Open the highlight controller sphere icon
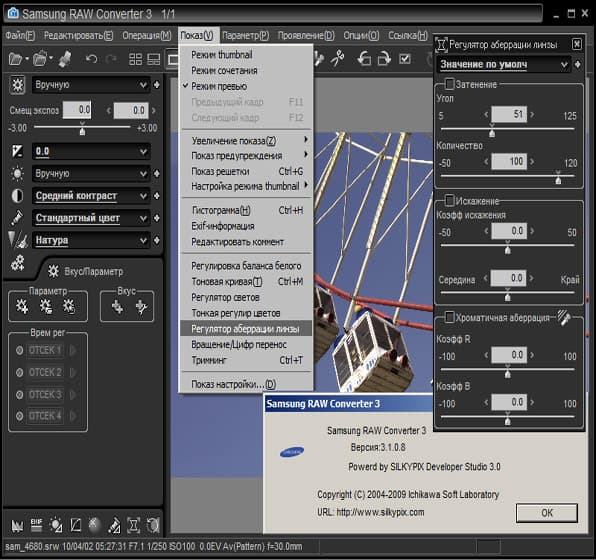The width and height of the screenshot is (596, 560). coord(95,525)
